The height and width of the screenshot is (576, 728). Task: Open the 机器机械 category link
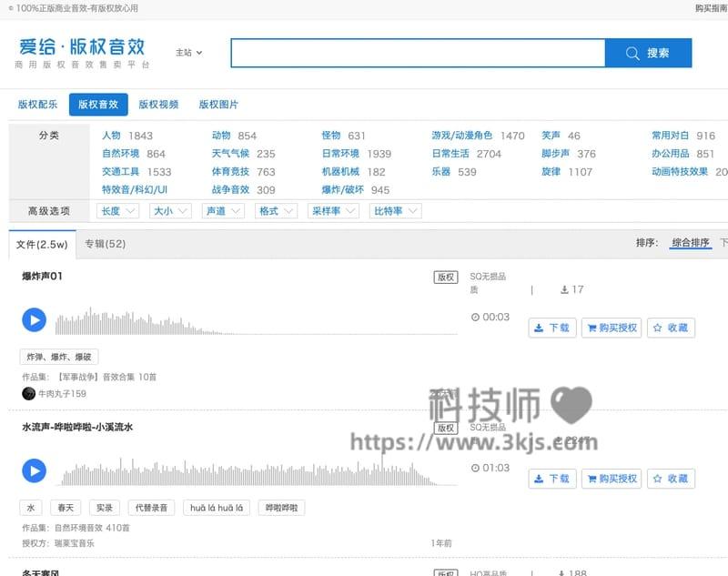pos(340,172)
